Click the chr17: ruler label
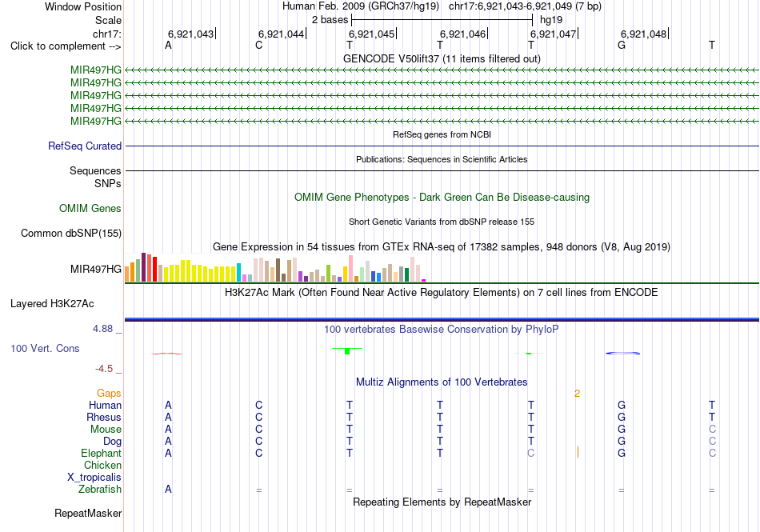Viewport: 760px width, 532px height. pos(106,34)
